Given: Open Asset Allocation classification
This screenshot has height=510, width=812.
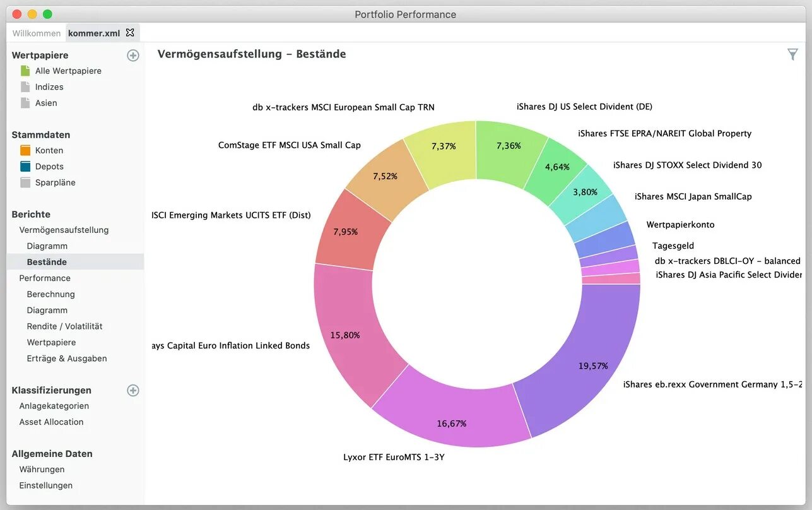Looking at the screenshot, I should 51,422.
